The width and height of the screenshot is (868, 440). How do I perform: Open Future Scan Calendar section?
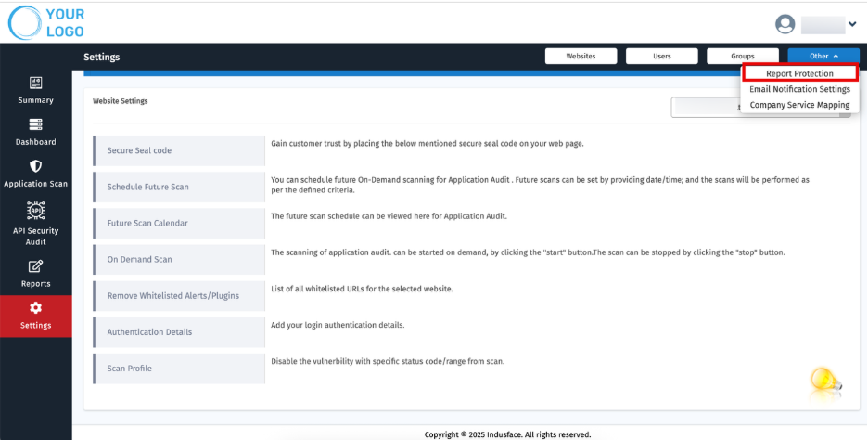click(179, 224)
